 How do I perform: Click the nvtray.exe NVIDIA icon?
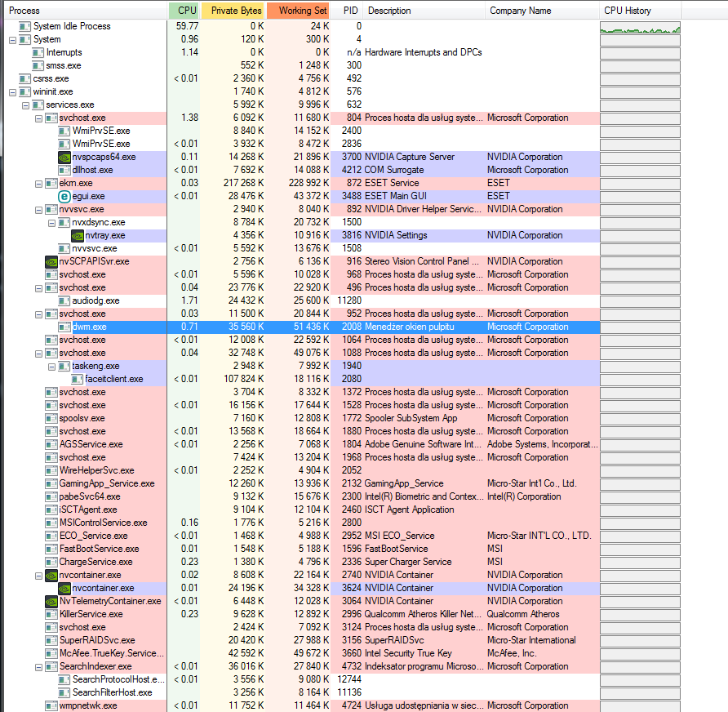[77, 235]
